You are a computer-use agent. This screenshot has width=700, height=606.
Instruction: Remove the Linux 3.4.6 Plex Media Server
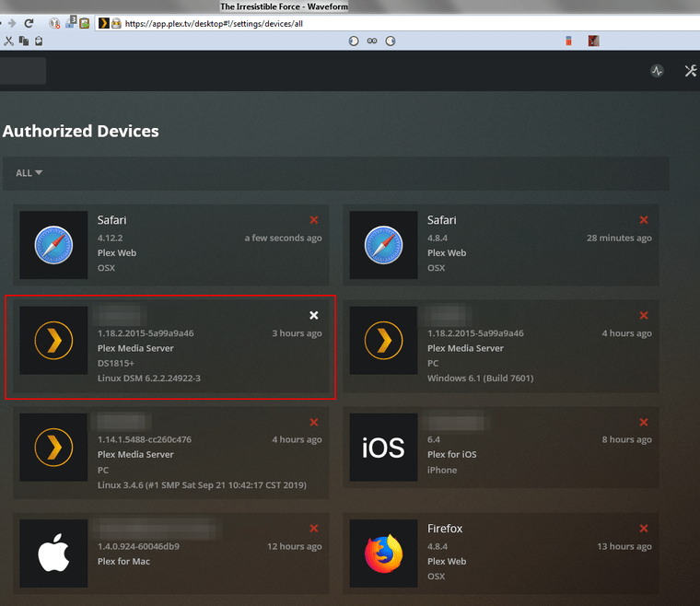[314, 422]
